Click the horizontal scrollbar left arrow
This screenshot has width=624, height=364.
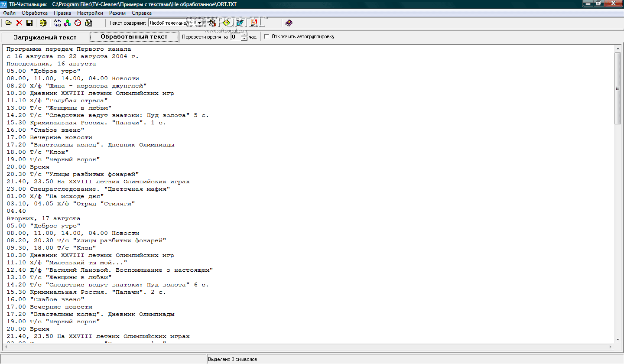[5, 347]
